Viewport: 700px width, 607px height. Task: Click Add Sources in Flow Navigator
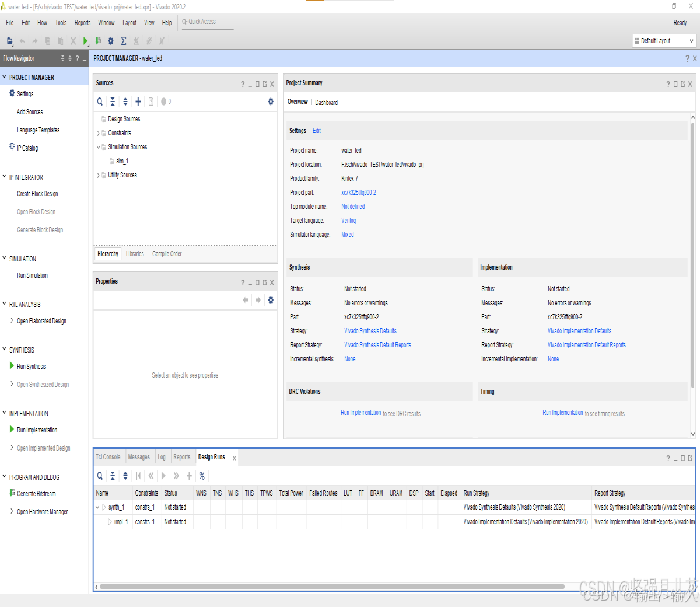click(x=30, y=112)
